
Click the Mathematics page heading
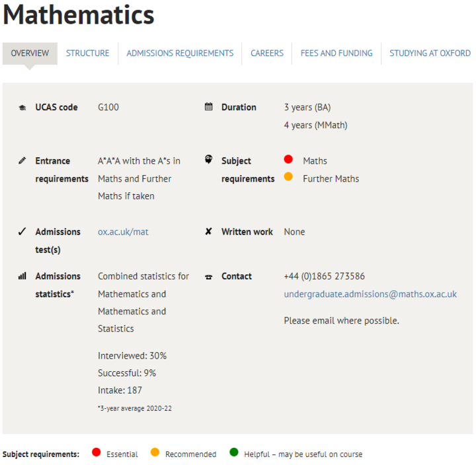pyautogui.click(x=79, y=15)
